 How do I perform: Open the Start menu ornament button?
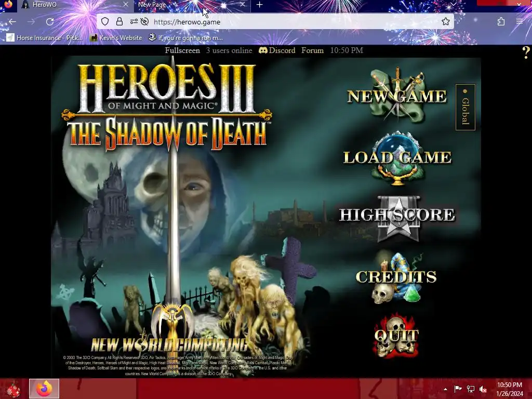pos(14,389)
